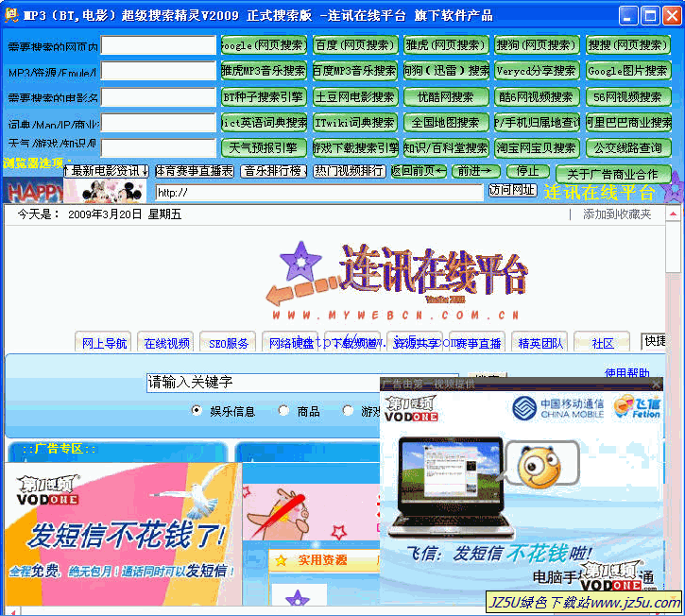Select the 游戏 radio button
This screenshot has height=616, width=685.
coord(348,411)
